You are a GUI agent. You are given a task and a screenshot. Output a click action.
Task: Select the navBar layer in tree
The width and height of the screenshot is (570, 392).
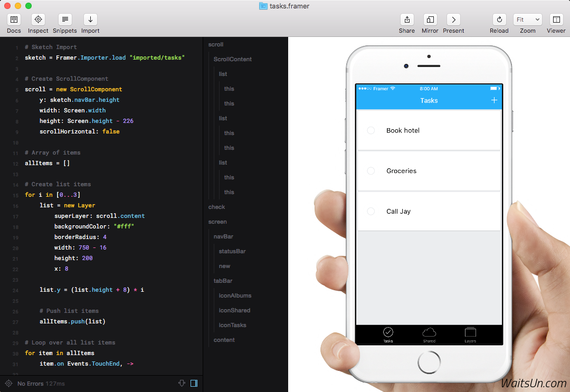coord(223,236)
